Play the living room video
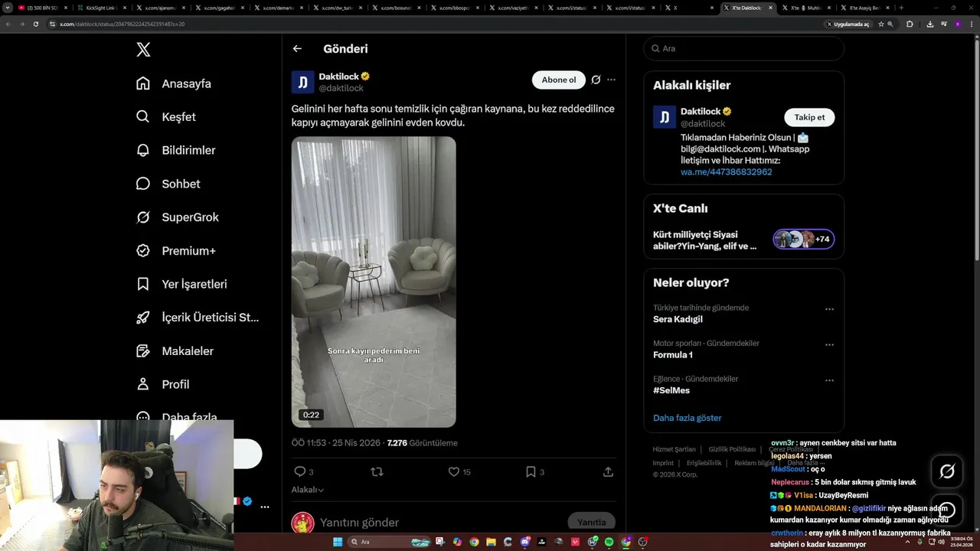This screenshot has height=551, width=980. pos(374,282)
